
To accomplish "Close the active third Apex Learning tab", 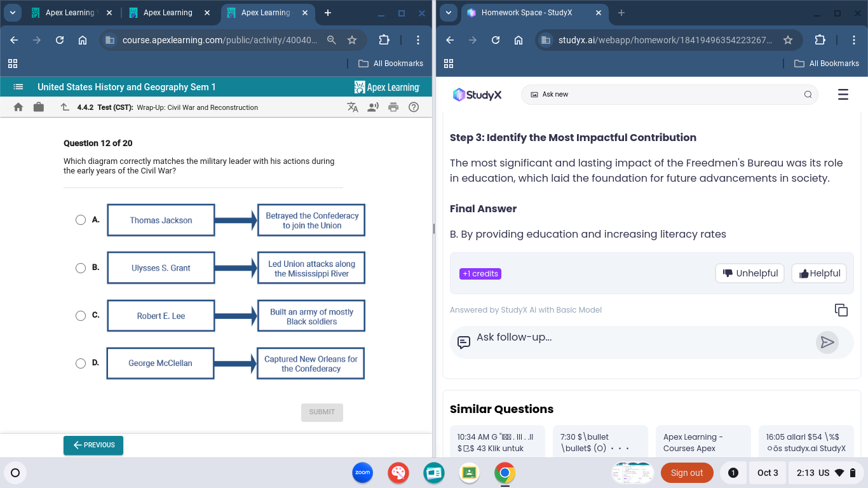I will click(305, 13).
